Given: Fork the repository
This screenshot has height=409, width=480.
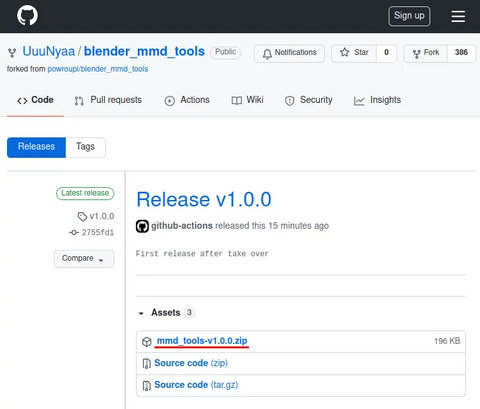Looking at the screenshot, I should pos(426,53).
